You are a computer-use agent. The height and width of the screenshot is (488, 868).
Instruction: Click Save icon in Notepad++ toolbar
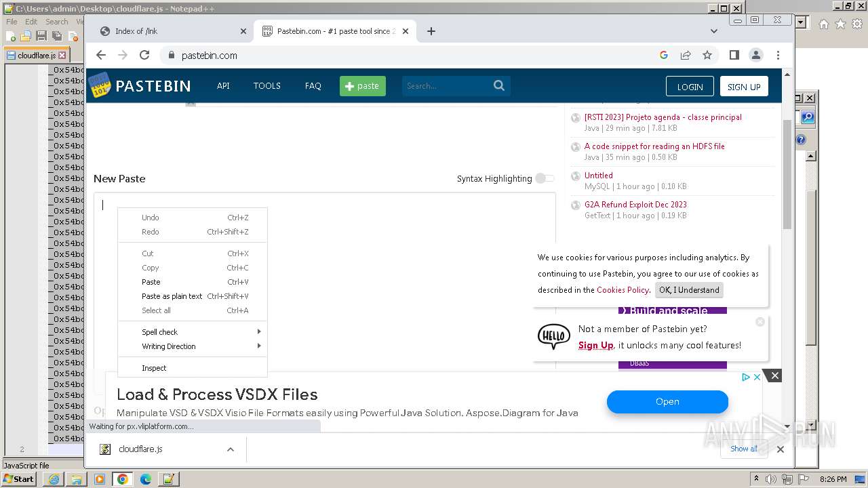tap(41, 36)
